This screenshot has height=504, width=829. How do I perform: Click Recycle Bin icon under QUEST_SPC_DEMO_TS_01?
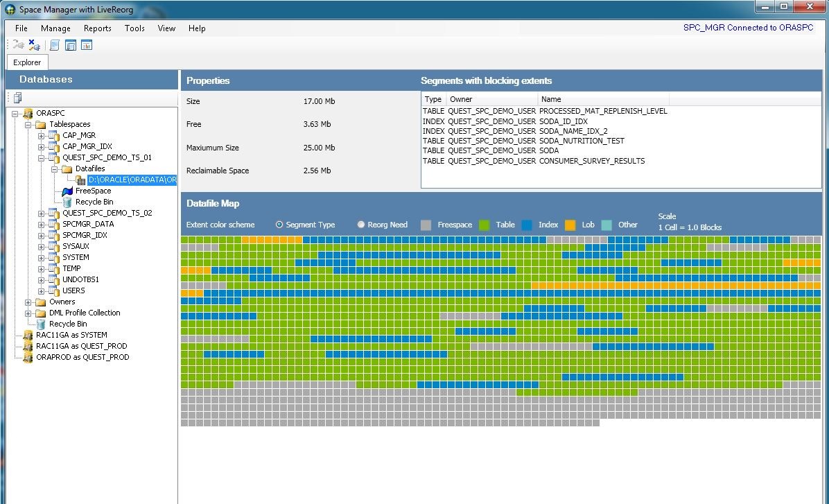pos(67,202)
